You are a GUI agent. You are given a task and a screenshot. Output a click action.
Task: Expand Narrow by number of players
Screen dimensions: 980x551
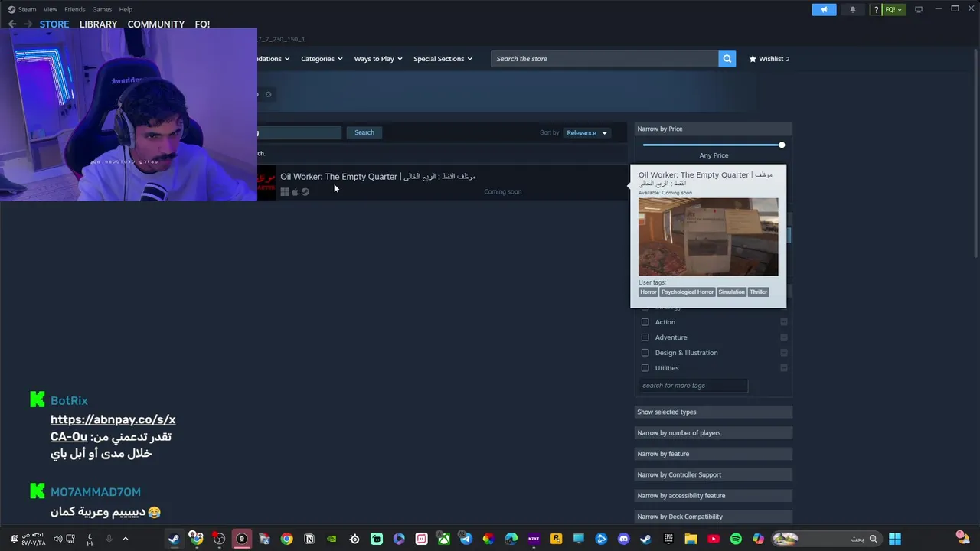[x=714, y=433]
